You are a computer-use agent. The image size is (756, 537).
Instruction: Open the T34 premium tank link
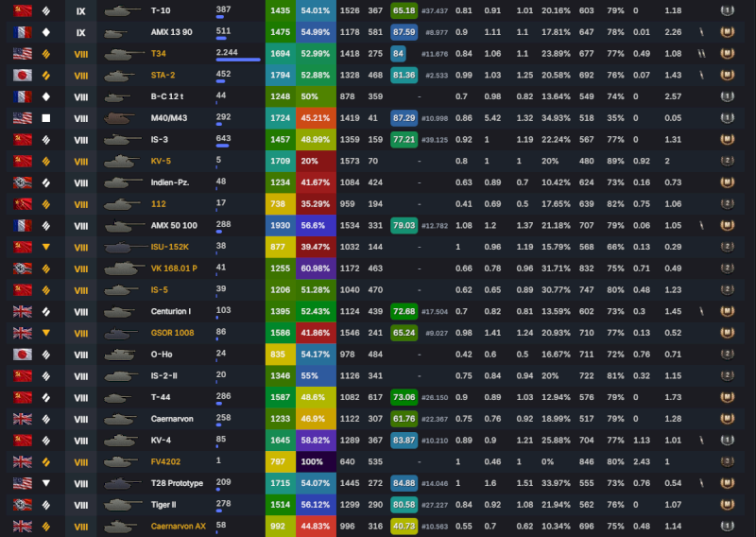pos(159,54)
